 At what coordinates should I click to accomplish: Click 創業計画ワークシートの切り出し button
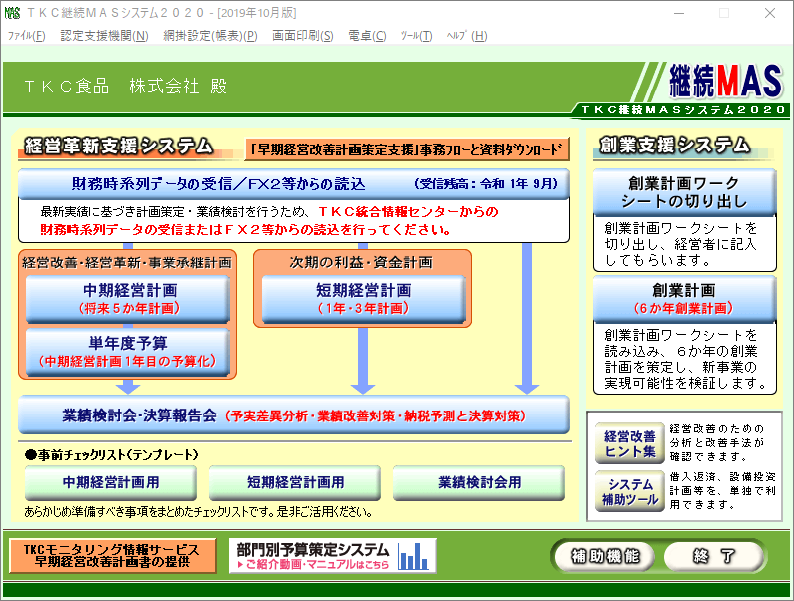point(684,192)
